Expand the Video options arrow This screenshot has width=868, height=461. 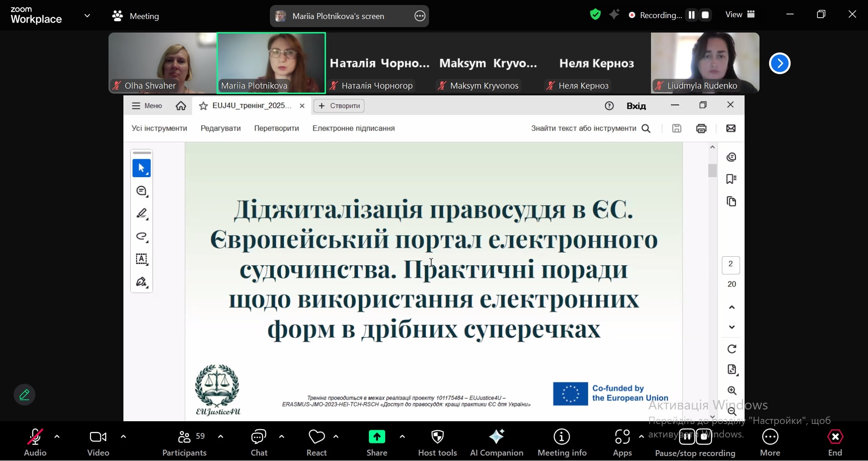point(123,437)
